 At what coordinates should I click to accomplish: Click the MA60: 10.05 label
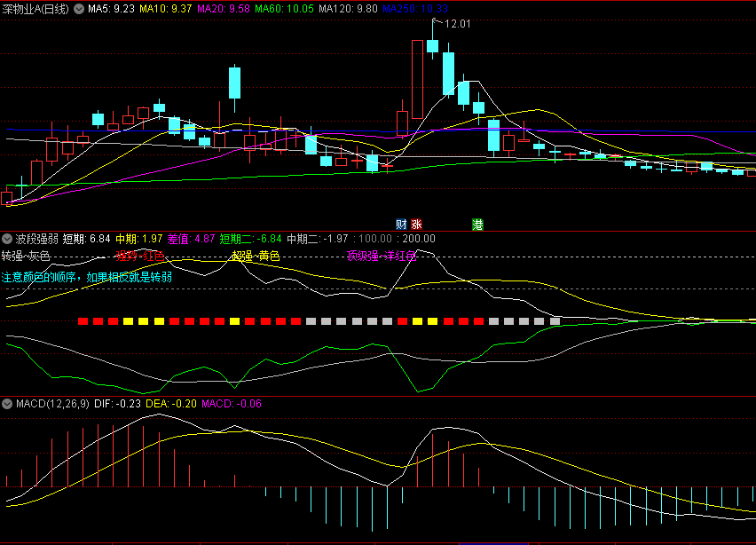click(x=284, y=9)
